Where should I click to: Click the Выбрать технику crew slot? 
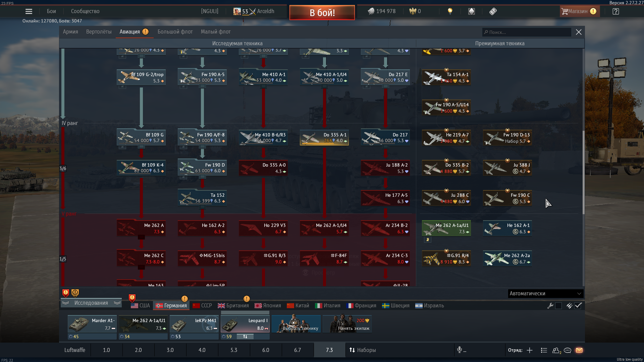tap(296, 324)
